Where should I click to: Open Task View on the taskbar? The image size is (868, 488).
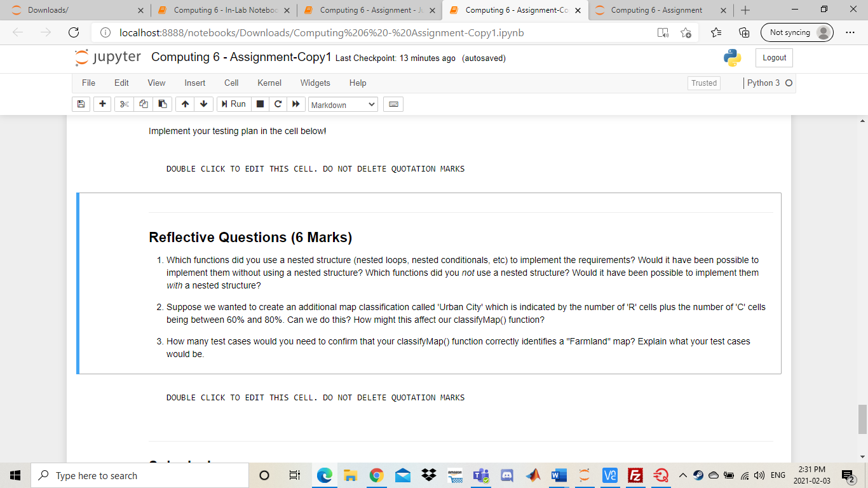[294, 475]
